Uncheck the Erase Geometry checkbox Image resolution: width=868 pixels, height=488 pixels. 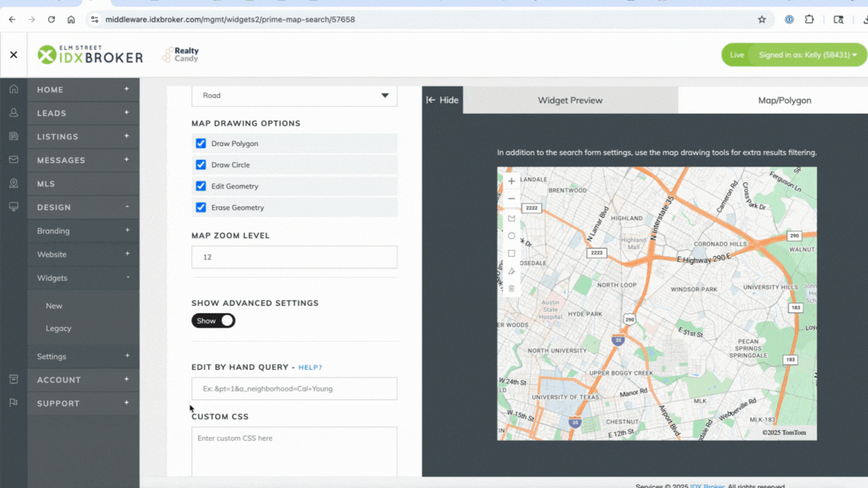tap(201, 208)
